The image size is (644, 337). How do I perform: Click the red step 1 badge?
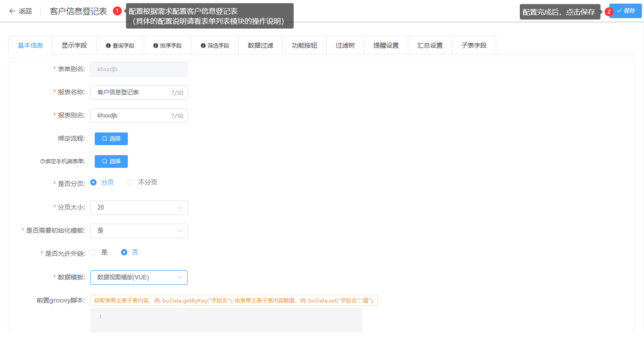[117, 11]
